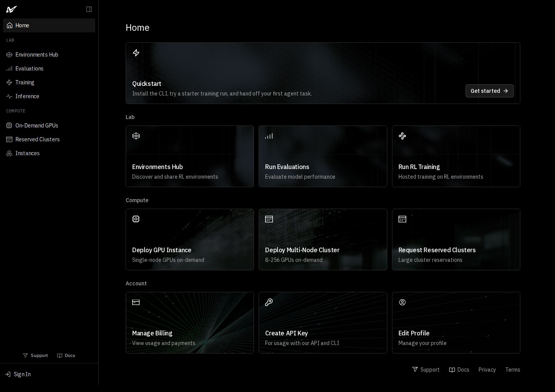
Task: Click the Environments Hub cube icon in sidebar
Action: [9, 55]
